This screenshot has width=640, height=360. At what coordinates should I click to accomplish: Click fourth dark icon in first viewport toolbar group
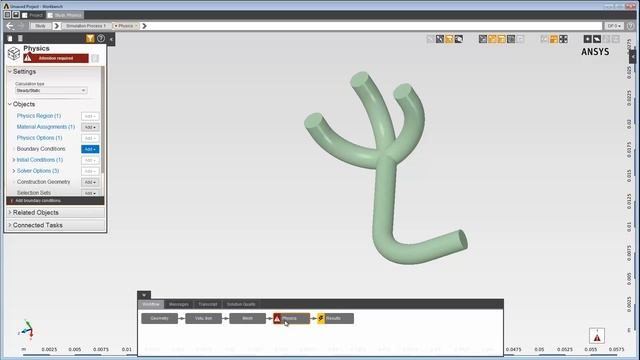[459, 39]
